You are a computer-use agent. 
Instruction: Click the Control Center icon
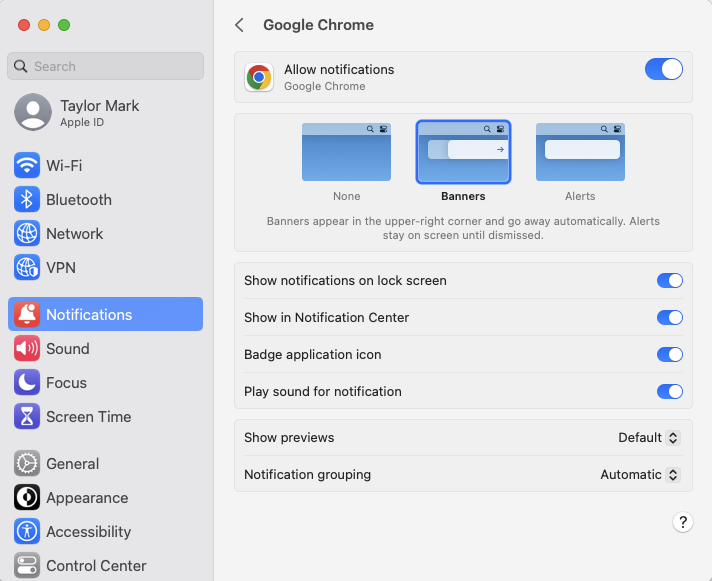pos(27,565)
